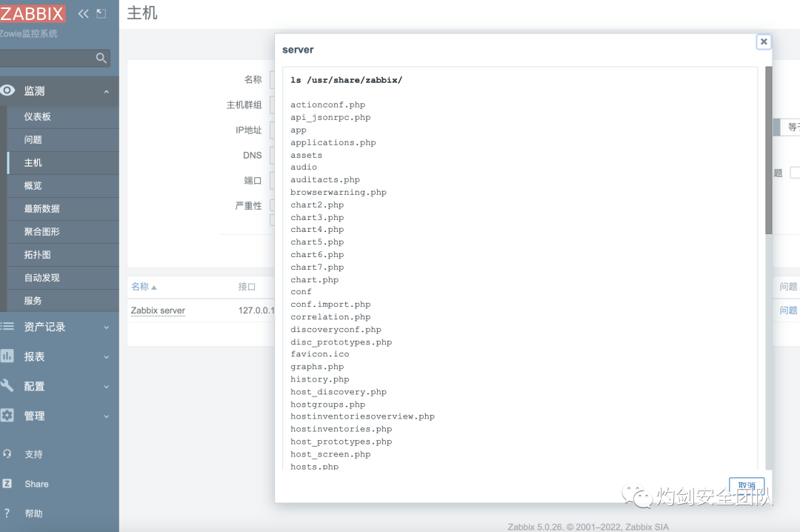
Task: Click assets entry in the output
Action: [306, 155]
